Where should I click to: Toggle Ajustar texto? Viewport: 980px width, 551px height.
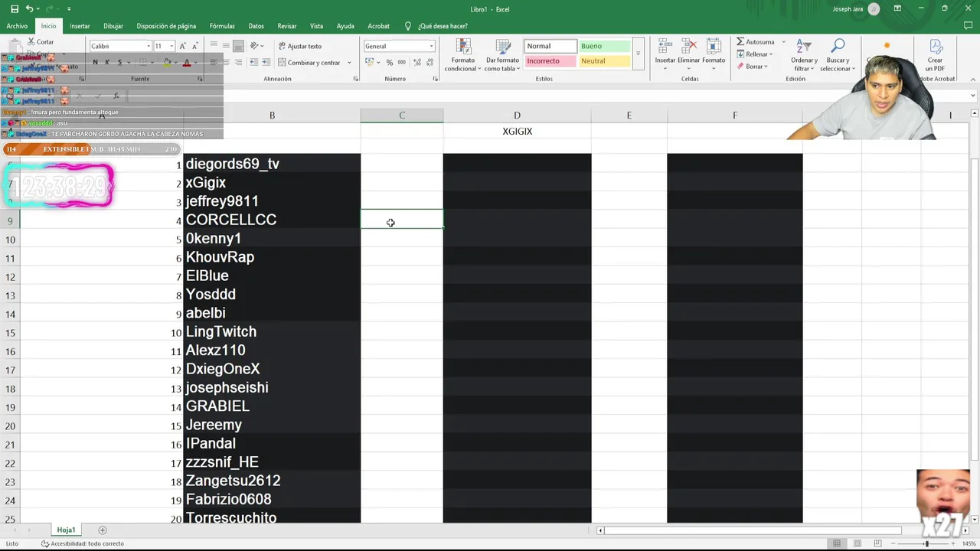pos(299,46)
